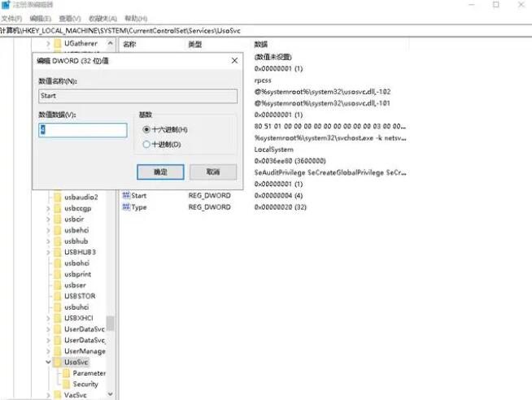The image size is (532, 400).
Task: Expand the USBXHCI tree node
Action: pos(48,318)
